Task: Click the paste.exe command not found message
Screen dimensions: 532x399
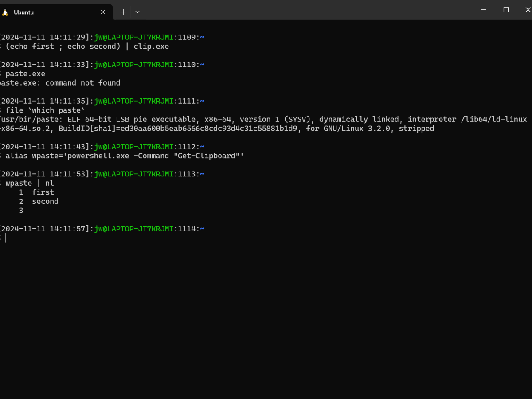Action: 59,82
